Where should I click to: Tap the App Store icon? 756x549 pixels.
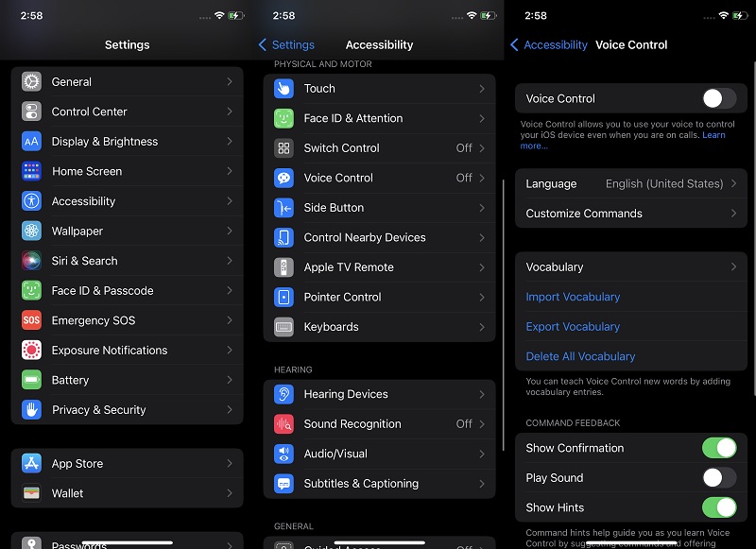pyautogui.click(x=32, y=464)
